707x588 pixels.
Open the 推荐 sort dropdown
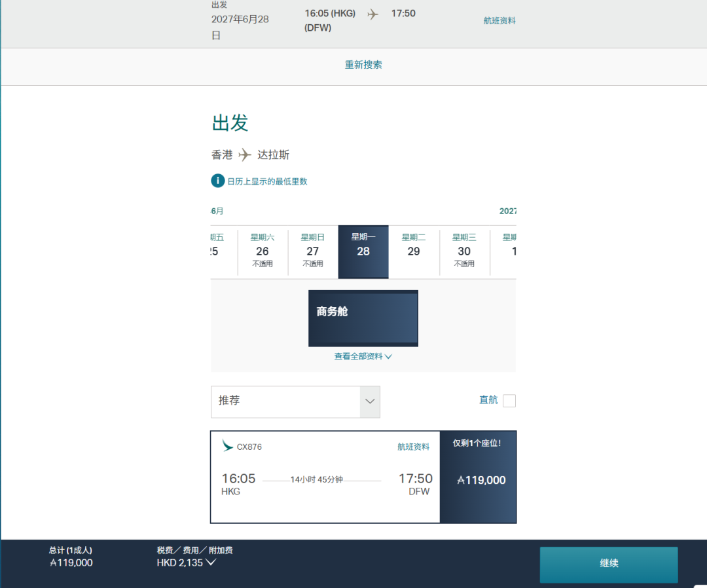point(295,402)
